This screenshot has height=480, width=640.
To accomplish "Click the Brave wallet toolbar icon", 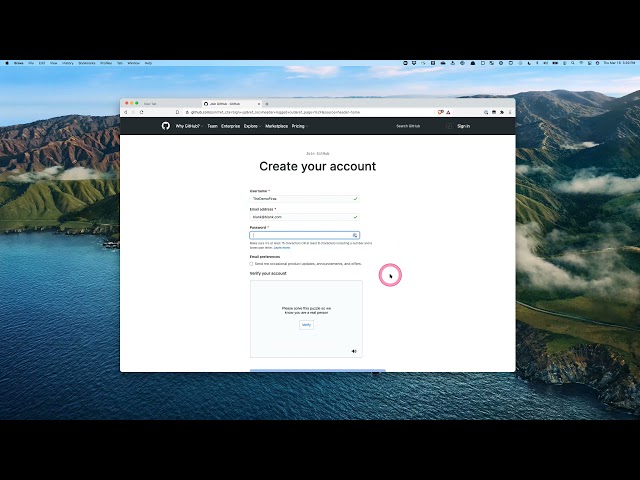I will [x=494, y=112].
